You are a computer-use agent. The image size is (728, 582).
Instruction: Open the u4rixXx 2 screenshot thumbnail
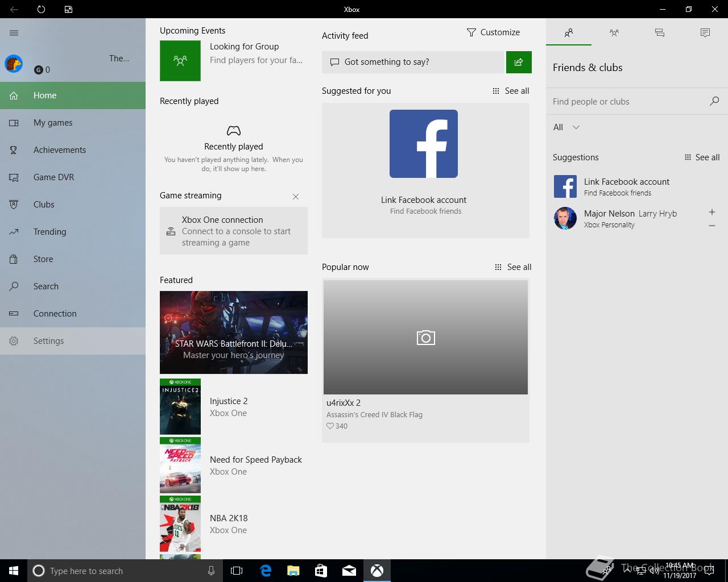click(425, 338)
